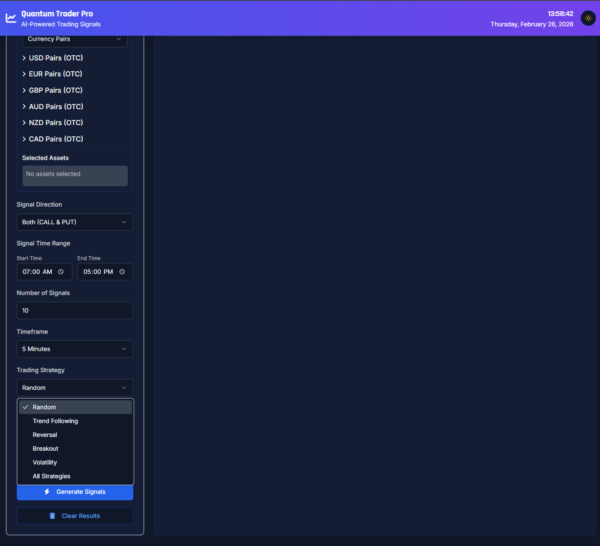The image size is (600, 546).
Task: Click the clock icon in End Time field
Action: pos(122,271)
